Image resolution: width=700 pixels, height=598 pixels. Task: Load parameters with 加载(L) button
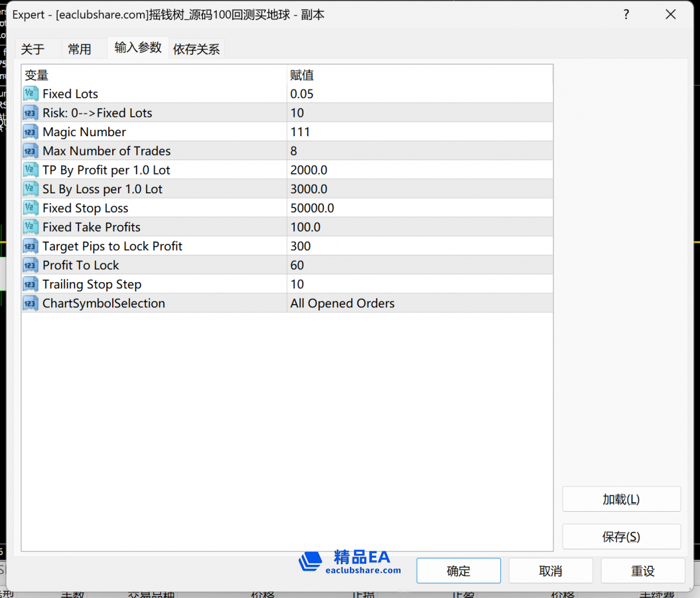tap(621, 499)
